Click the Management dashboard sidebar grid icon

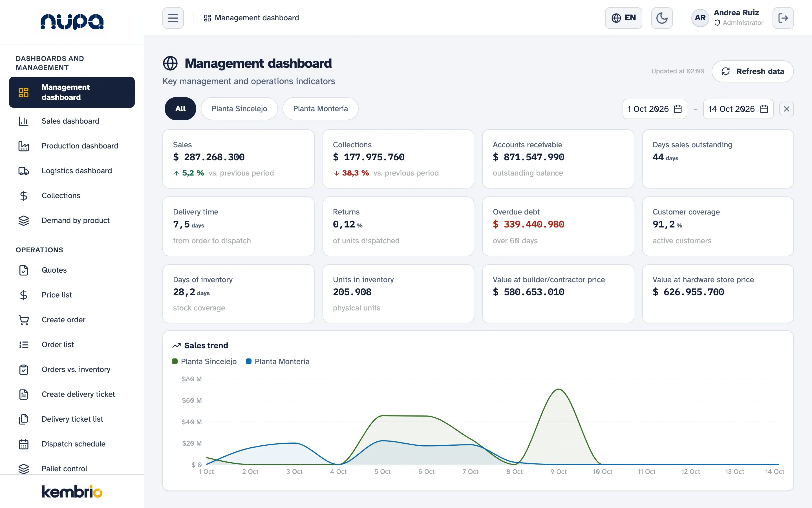tap(23, 92)
